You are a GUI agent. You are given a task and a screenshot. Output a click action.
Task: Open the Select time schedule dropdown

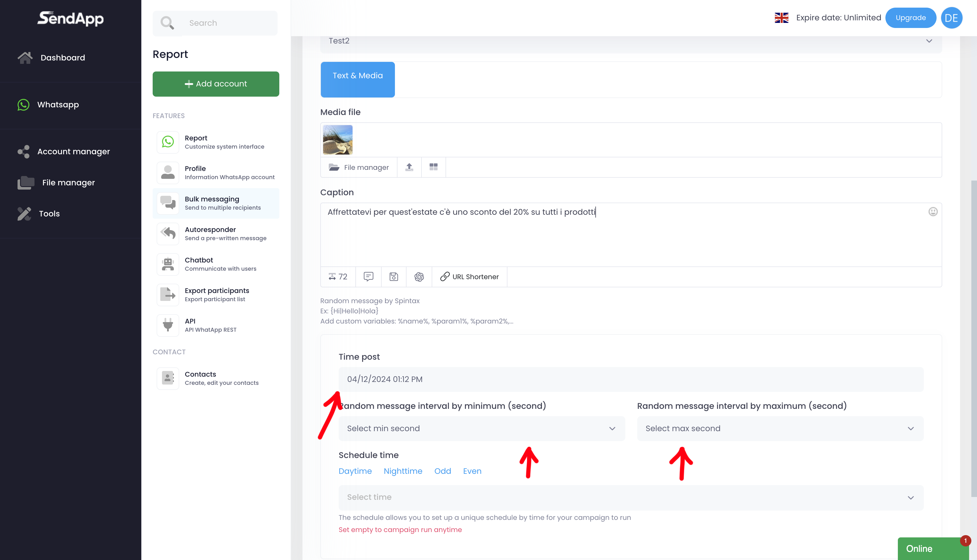(631, 497)
